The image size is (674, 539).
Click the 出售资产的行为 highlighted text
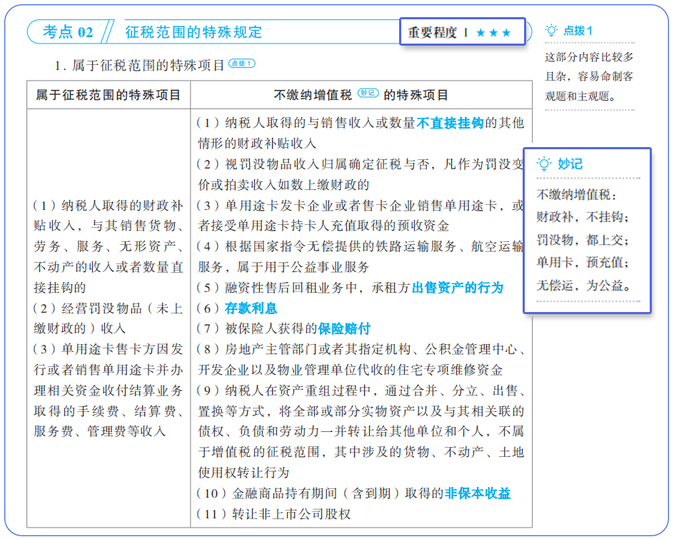point(458,287)
